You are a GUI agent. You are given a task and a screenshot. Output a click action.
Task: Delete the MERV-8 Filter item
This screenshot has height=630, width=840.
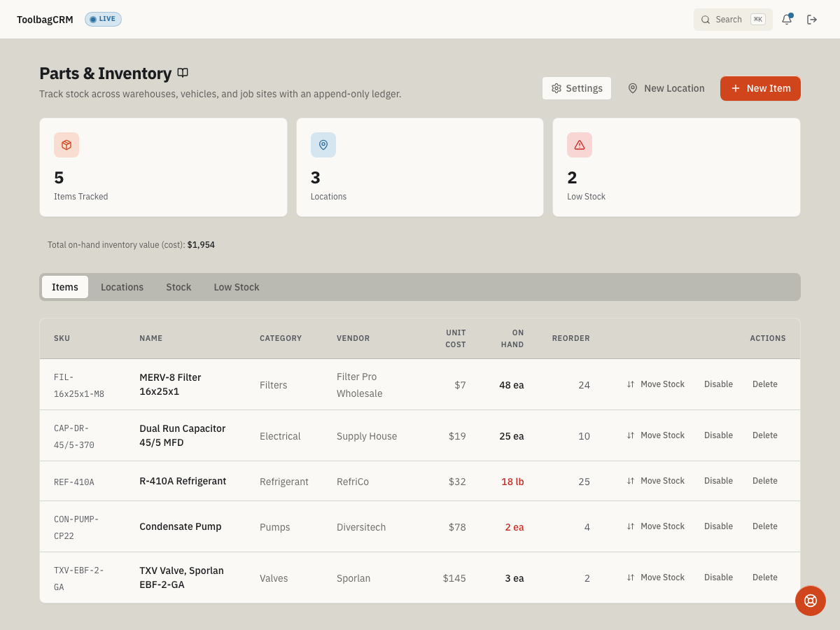pos(765,384)
